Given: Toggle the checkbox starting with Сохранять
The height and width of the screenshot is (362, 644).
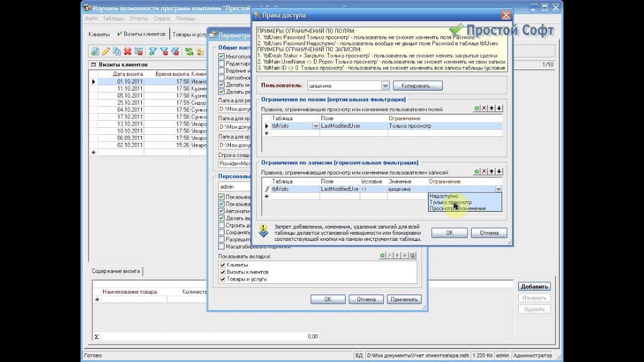Looking at the screenshot, I should pos(221,232).
